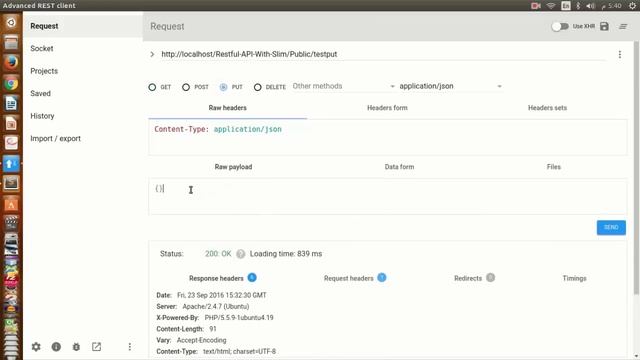Click the status code help question icon
The height and width of the screenshot is (360, 640).
click(x=240, y=254)
